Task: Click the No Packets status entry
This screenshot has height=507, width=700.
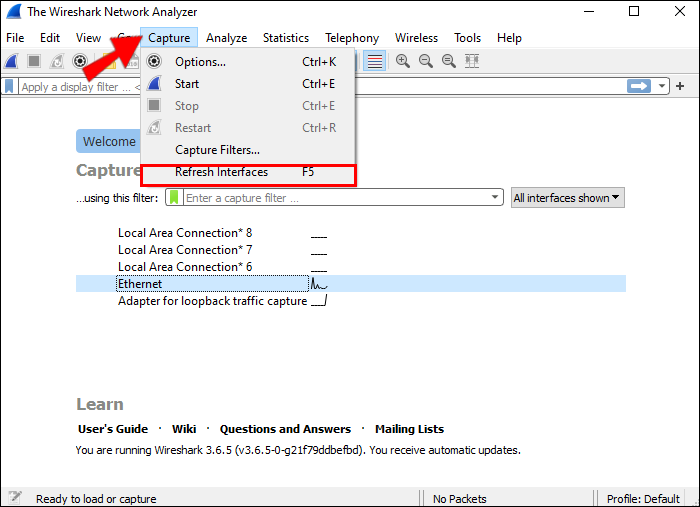Action: click(x=459, y=499)
